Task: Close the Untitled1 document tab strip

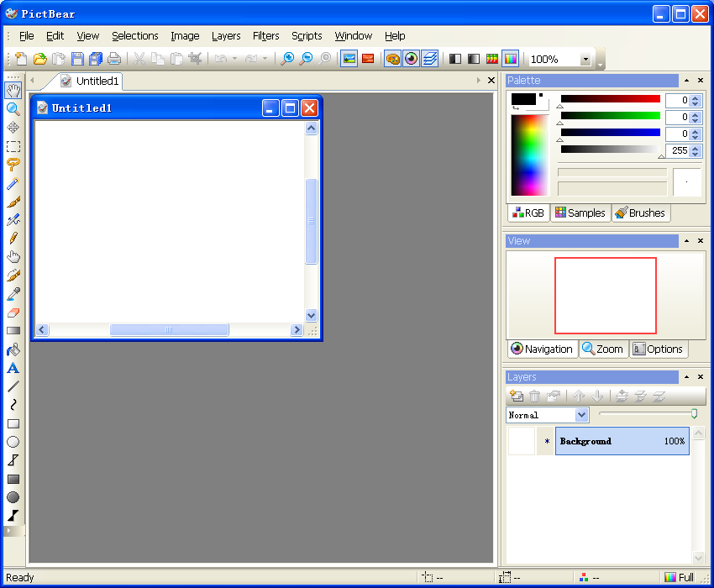Action: [491, 81]
